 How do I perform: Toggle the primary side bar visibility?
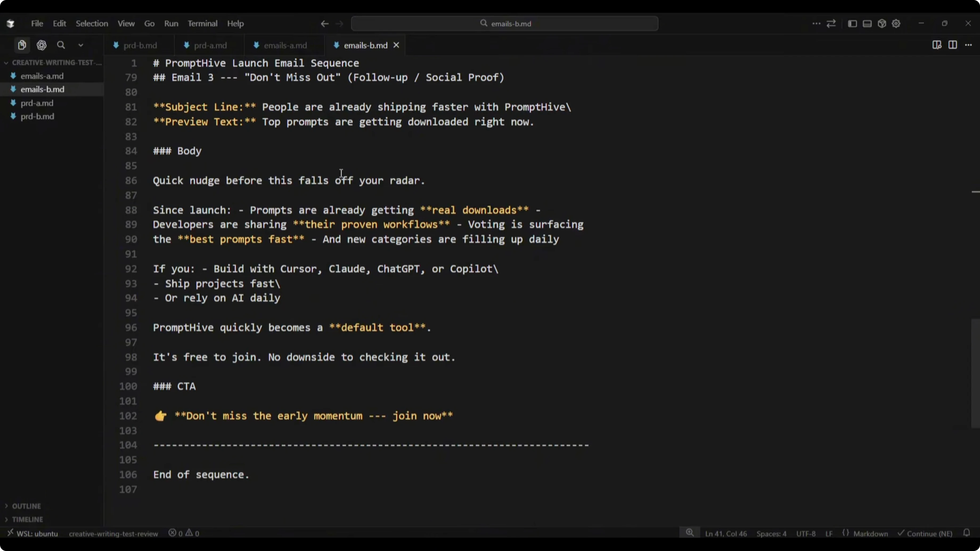click(852, 24)
